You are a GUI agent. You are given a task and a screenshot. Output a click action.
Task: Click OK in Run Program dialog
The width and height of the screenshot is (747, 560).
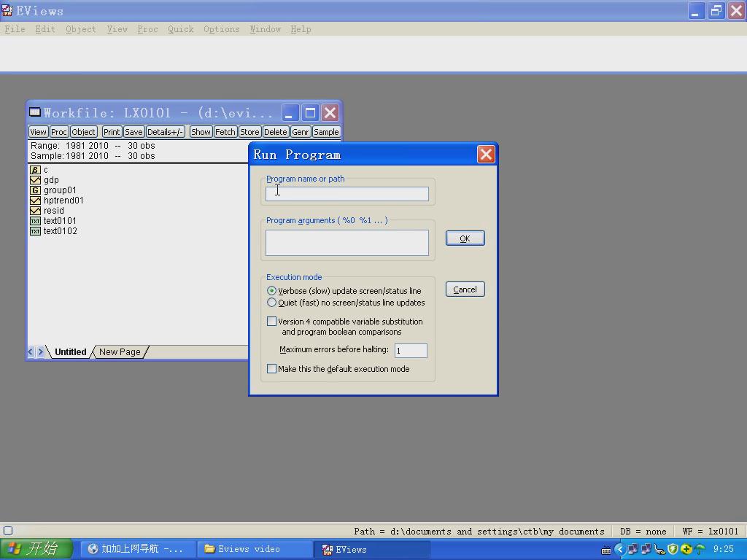click(465, 238)
